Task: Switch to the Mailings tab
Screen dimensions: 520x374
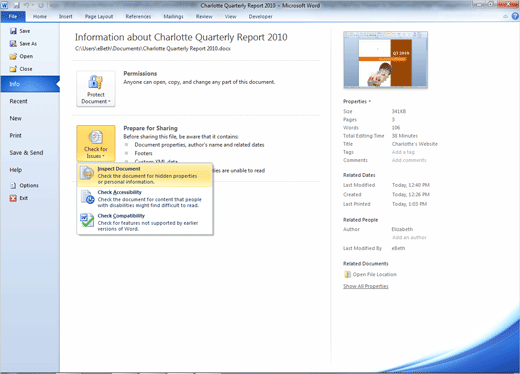Action: [173, 16]
